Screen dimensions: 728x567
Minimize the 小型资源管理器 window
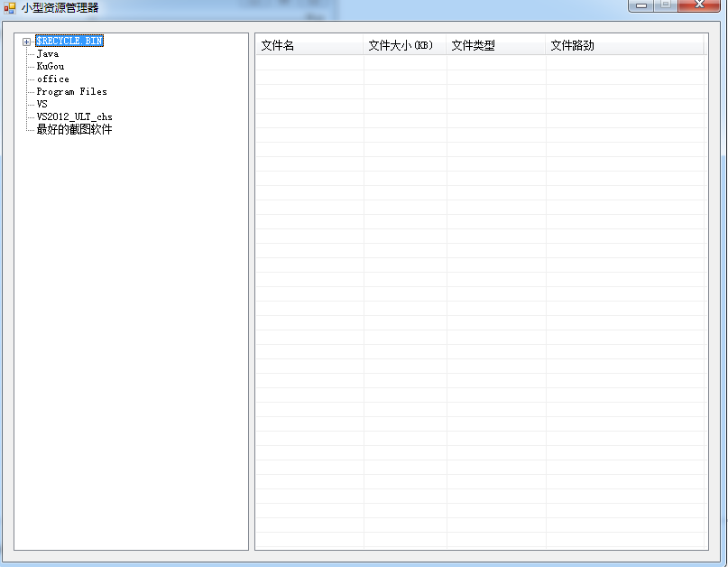pyautogui.click(x=641, y=5)
